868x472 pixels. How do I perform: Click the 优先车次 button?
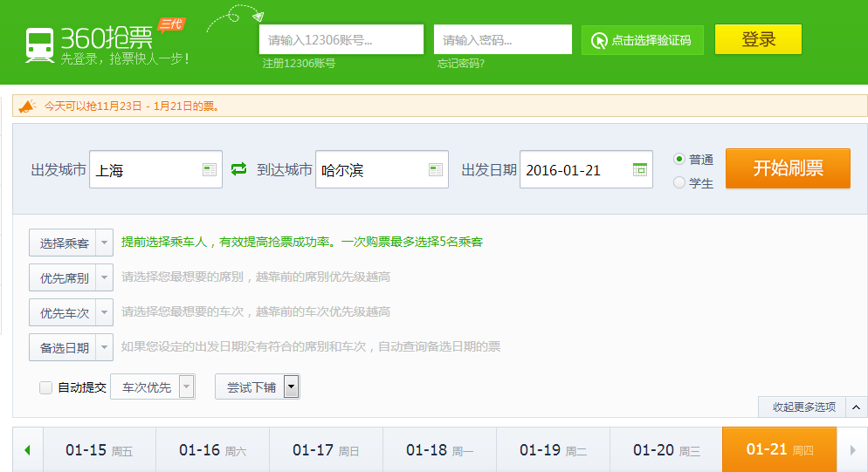coord(63,312)
